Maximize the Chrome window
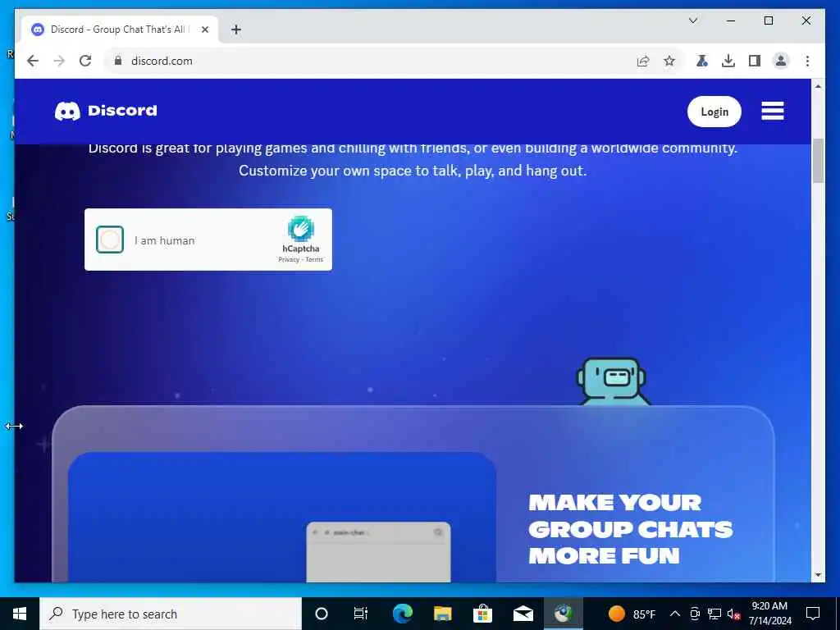This screenshot has width=840, height=630. [768, 21]
